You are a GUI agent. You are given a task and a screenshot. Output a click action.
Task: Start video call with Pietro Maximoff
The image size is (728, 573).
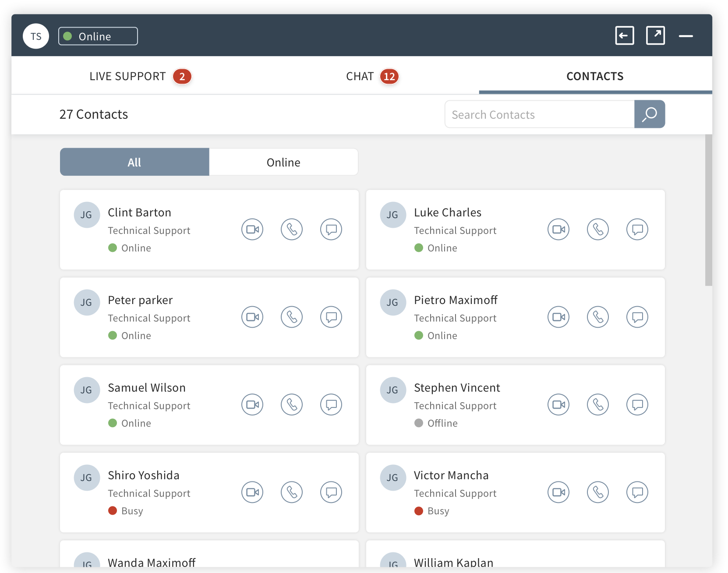pyautogui.click(x=558, y=317)
